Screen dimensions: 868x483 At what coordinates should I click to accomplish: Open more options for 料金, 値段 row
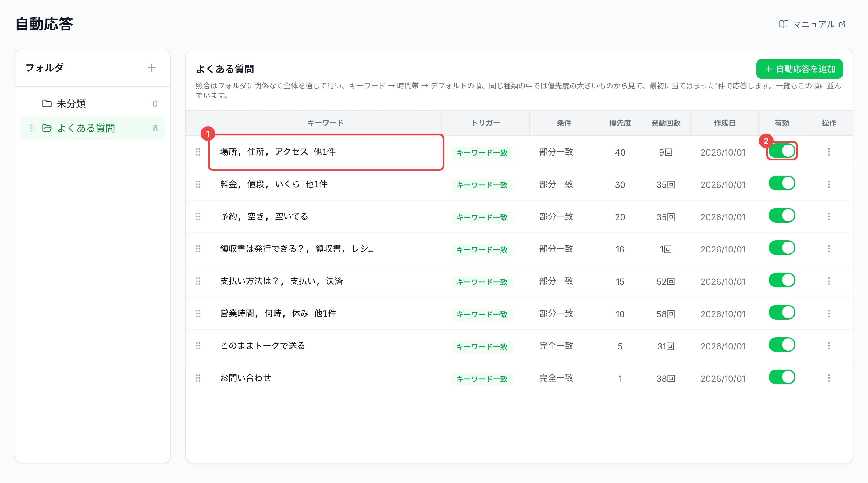point(829,184)
